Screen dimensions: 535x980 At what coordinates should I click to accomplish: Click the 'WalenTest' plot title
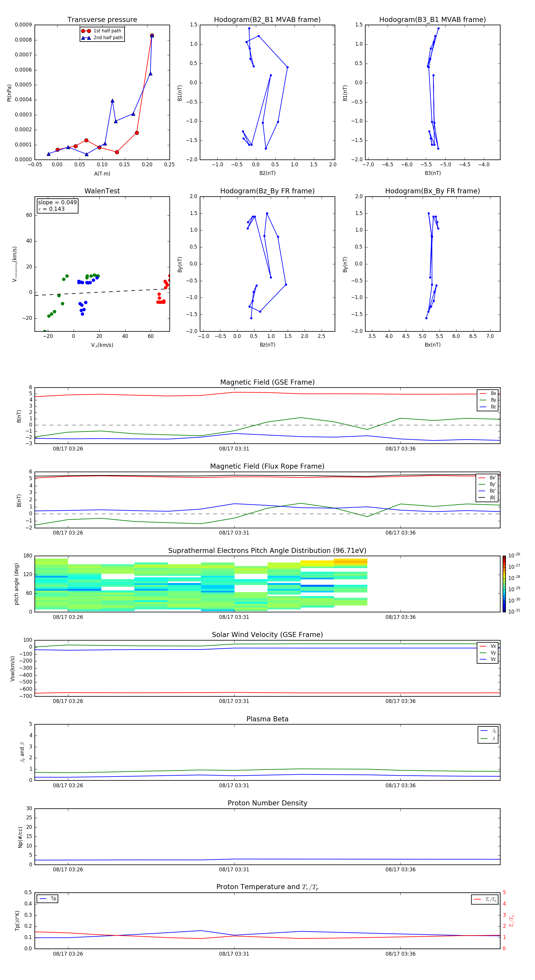coord(102,191)
